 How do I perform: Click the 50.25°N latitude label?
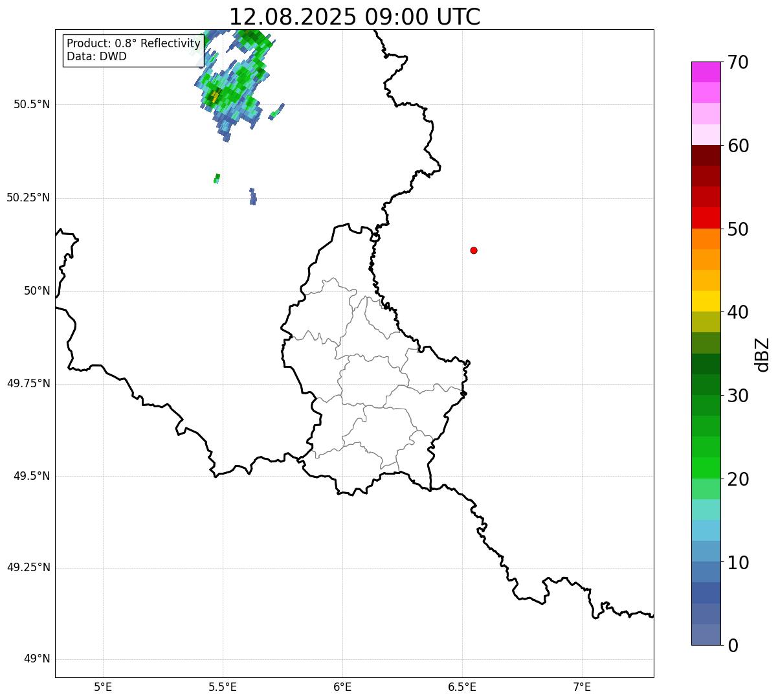pos(28,198)
